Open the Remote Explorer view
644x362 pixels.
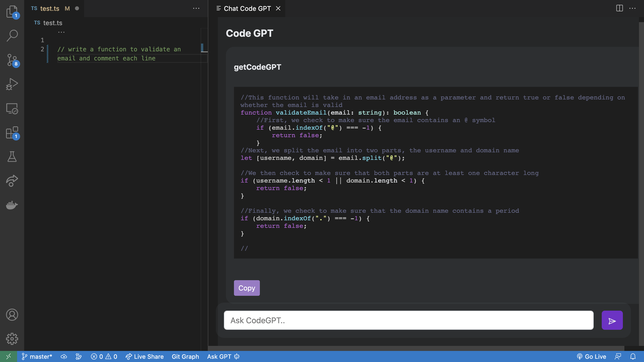(x=12, y=108)
